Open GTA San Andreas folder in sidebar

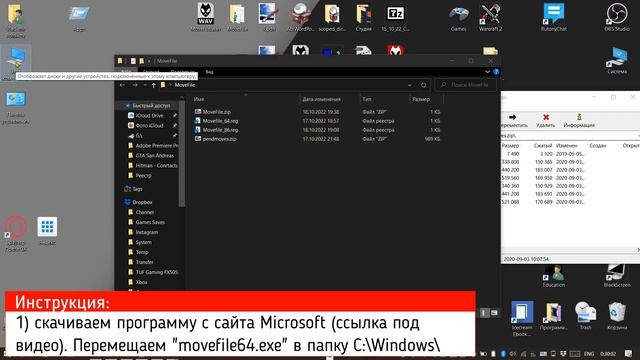[151, 156]
